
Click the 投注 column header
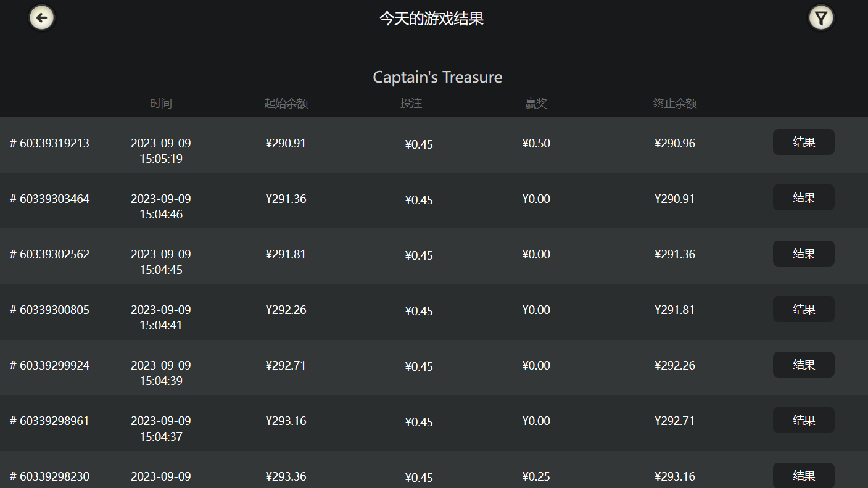coord(411,104)
